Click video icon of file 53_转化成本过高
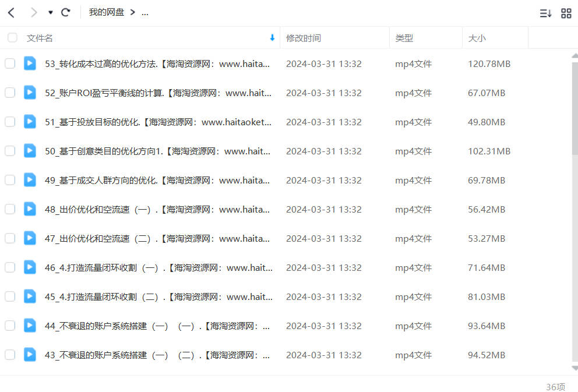 coord(30,63)
